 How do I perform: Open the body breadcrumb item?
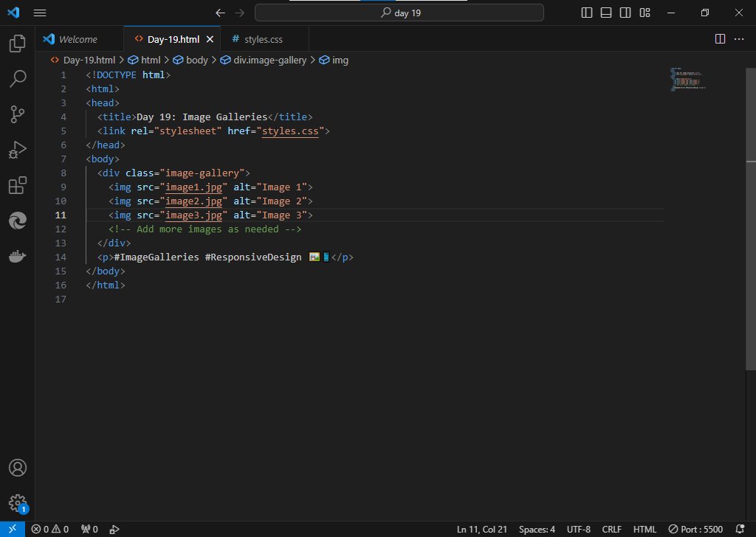190,60
